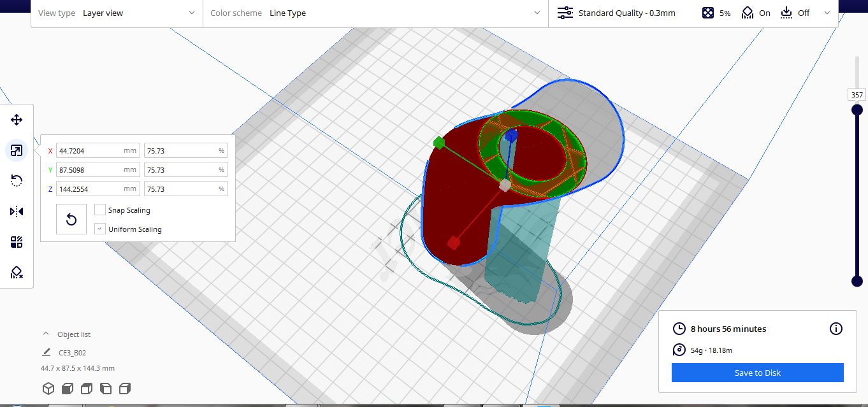The height and width of the screenshot is (407, 868).
Task: Expand the print settings panel chevron
Action: pos(827,13)
